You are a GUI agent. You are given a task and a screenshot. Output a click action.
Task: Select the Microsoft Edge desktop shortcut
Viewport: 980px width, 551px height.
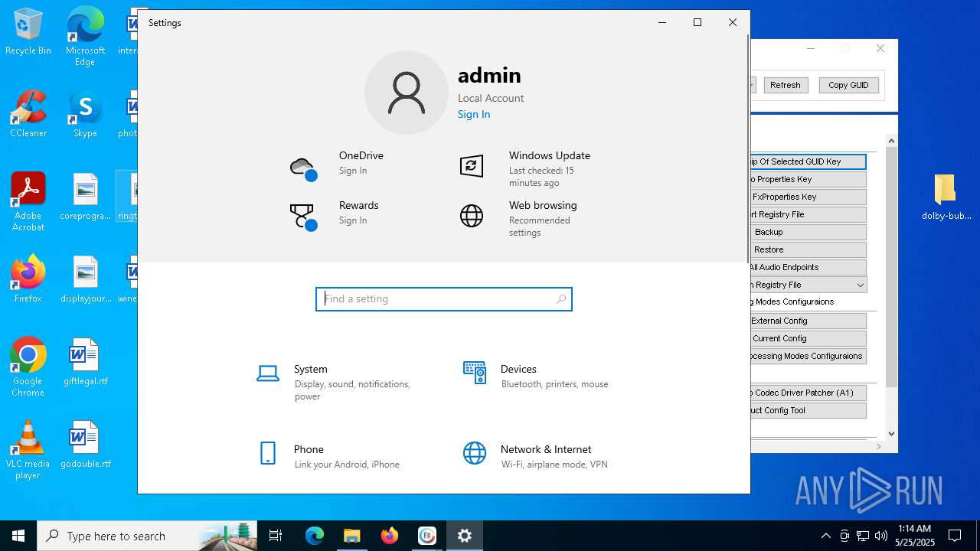[85, 36]
